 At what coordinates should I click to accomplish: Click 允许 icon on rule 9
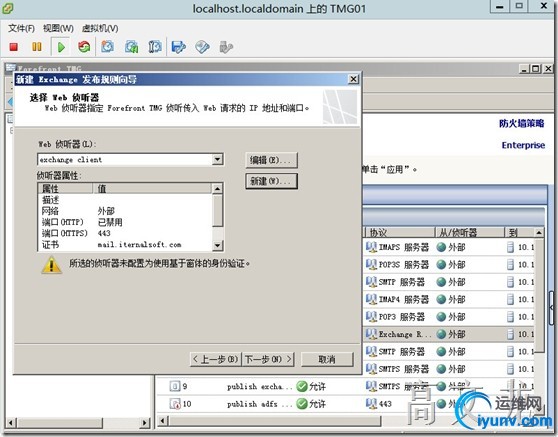[301, 386]
